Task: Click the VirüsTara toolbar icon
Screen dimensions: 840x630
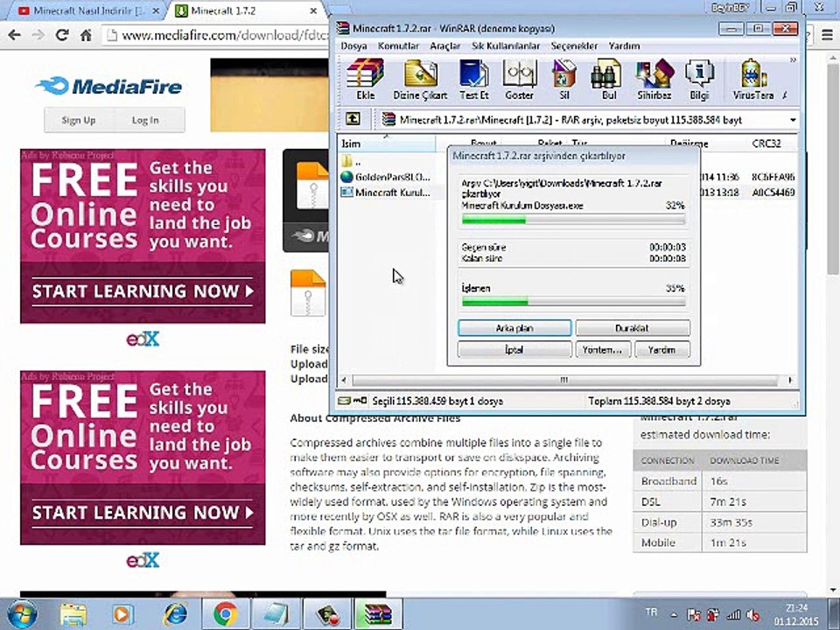Action: click(x=753, y=80)
